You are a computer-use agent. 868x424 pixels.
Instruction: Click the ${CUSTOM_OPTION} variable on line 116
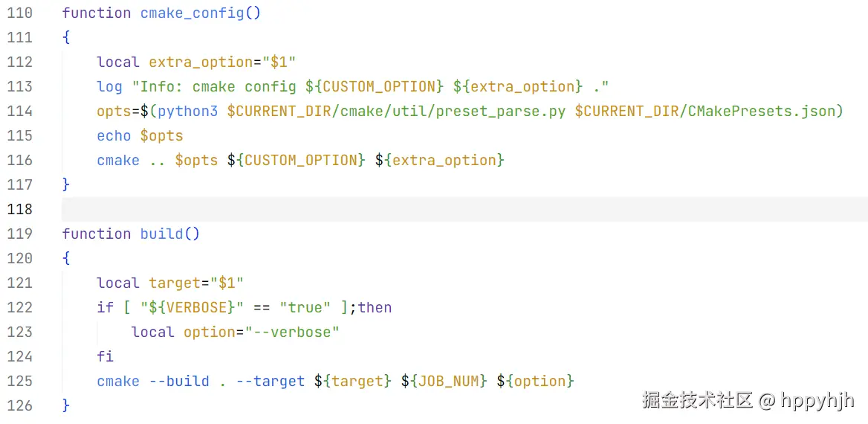pos(296,160)
